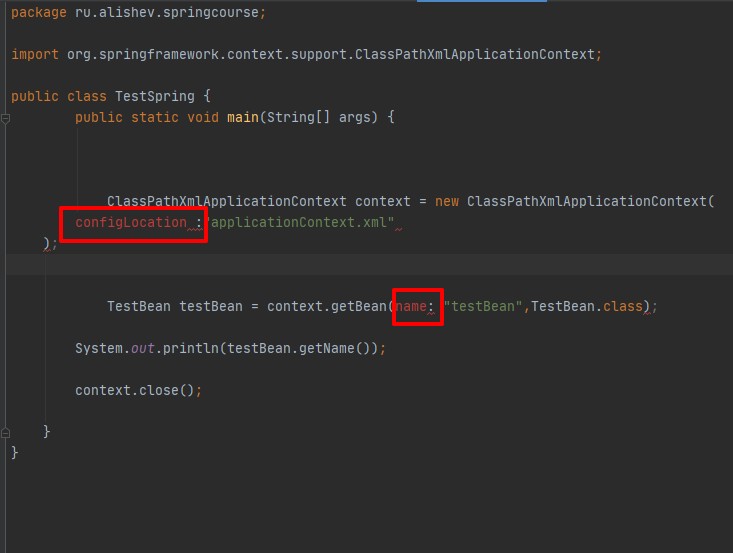Screen dimensions: 733x553
Task: Click the "applicationContext.xml" string
Action: (x=300, y=223)
